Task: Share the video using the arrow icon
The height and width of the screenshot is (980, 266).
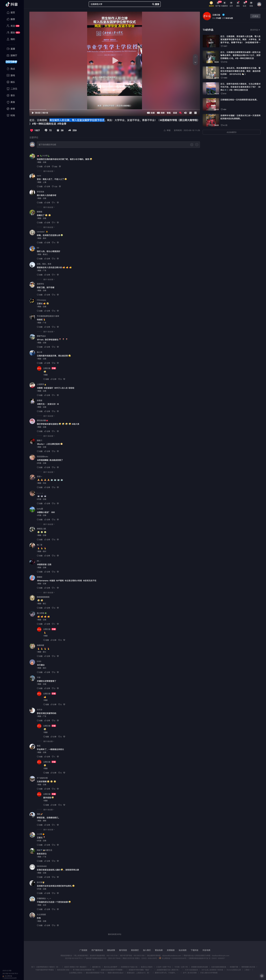Action: pyautogui.click(x=70, y=130)
